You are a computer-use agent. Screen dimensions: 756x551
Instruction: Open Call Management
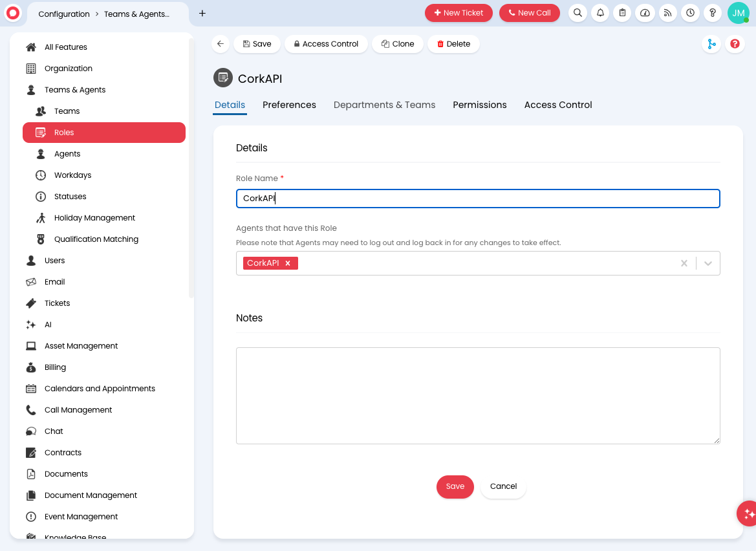coord(104,410)
